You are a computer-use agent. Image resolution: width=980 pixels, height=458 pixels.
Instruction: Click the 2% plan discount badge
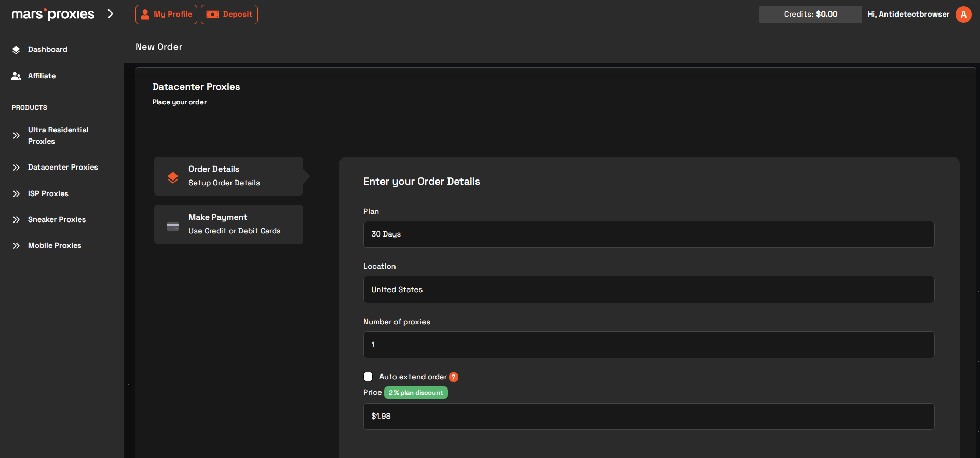click(x=416, y=393)
